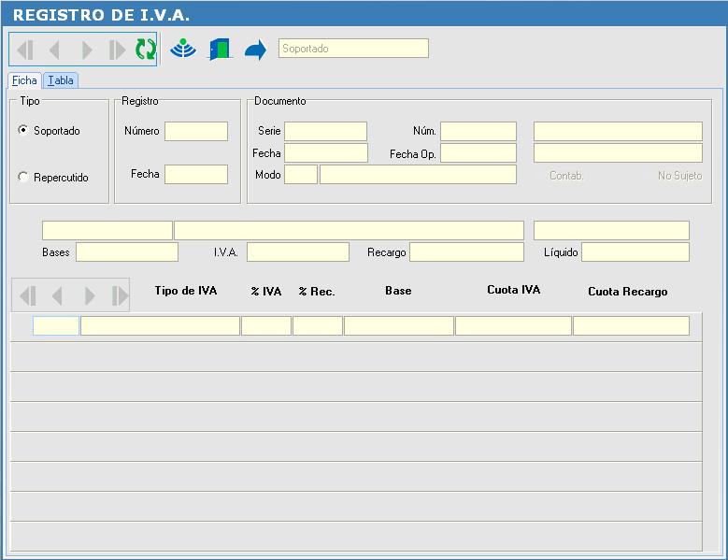Click the Contab. label
728x560 pixels.
[x=566, y=176]
